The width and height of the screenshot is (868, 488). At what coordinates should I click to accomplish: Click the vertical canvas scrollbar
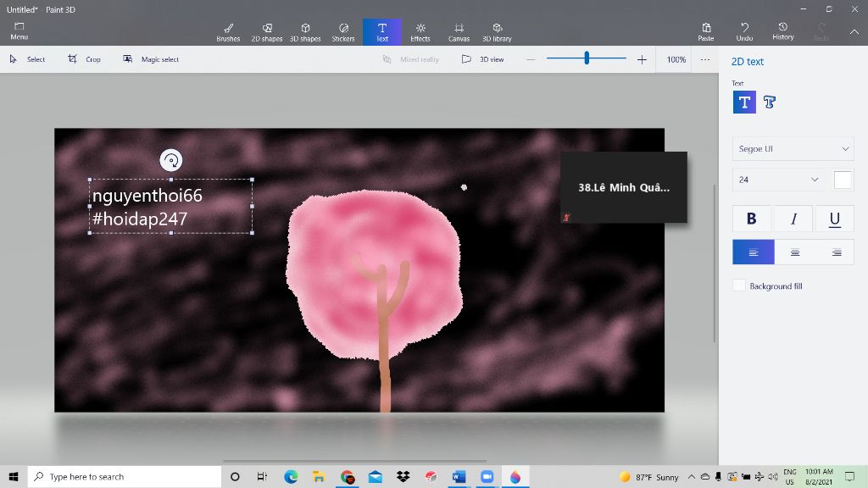tap(714, 263)
